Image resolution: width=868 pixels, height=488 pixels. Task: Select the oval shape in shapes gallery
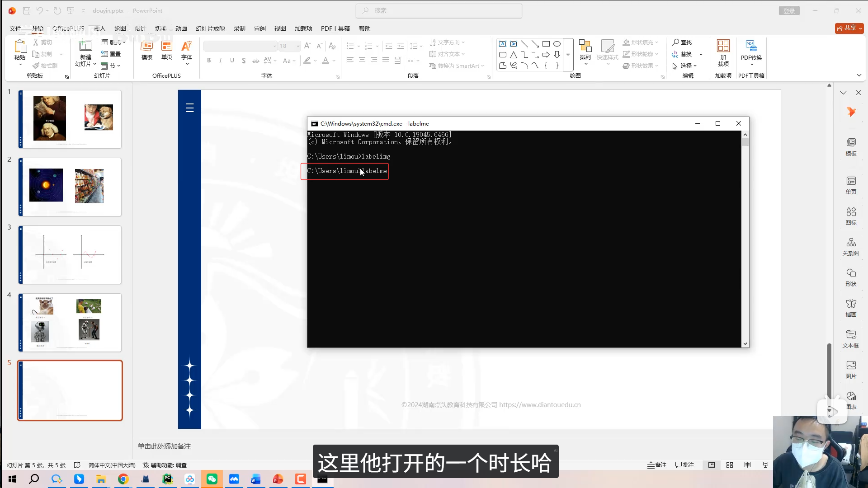coord(557,44)
